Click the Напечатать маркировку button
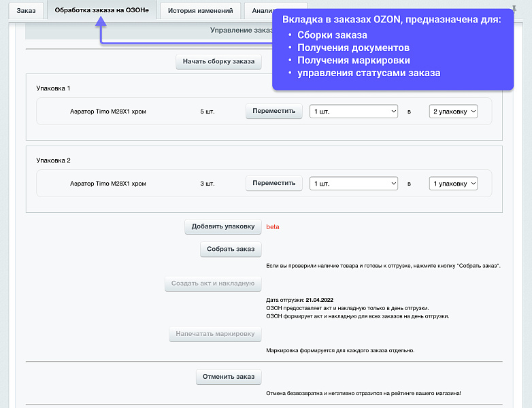 point(215,335)
